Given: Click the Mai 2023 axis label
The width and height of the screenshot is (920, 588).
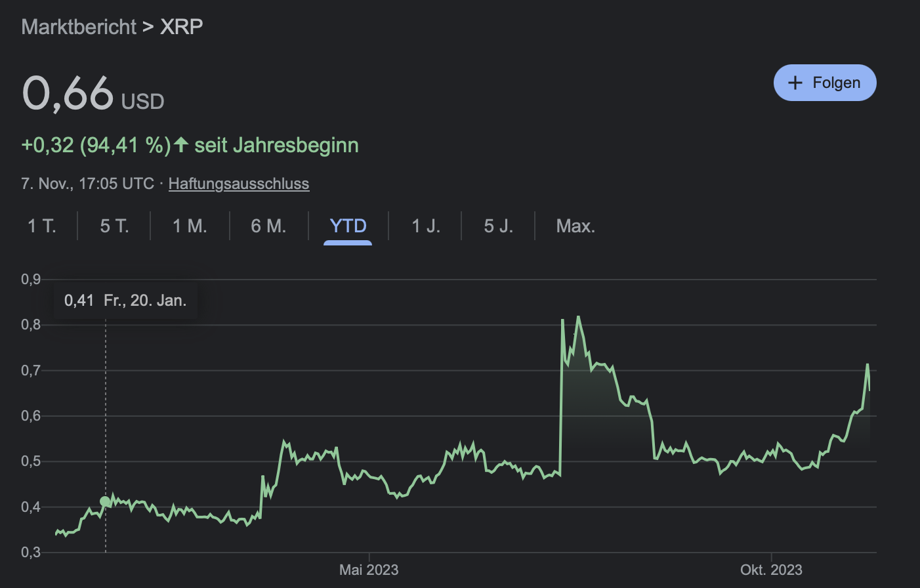Looking at the screenshot, I should (x=369, y=570).
